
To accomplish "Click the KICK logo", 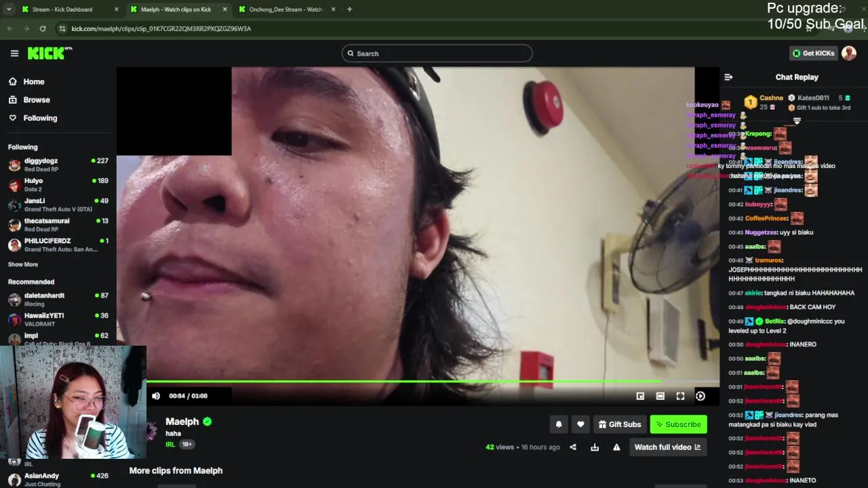I will [50, 53].
